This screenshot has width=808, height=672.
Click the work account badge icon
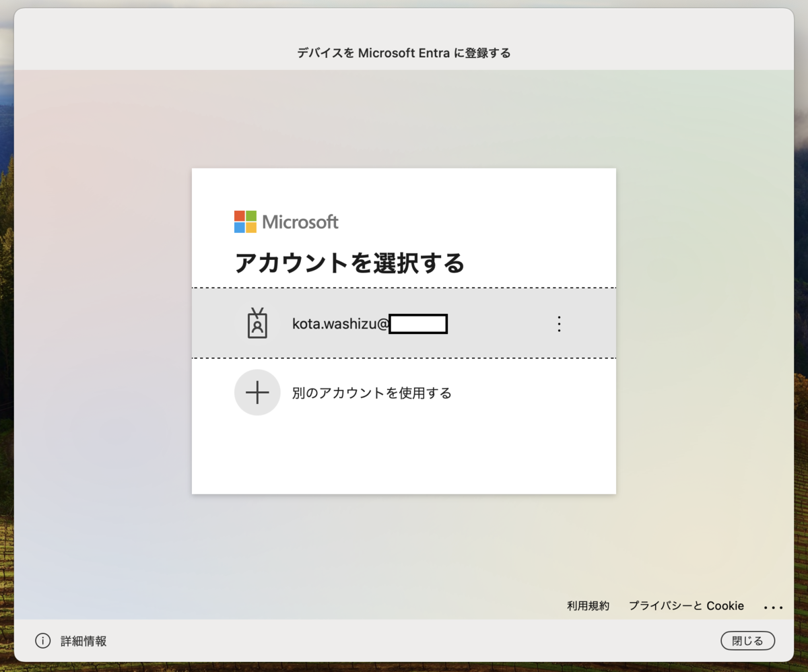257,323
